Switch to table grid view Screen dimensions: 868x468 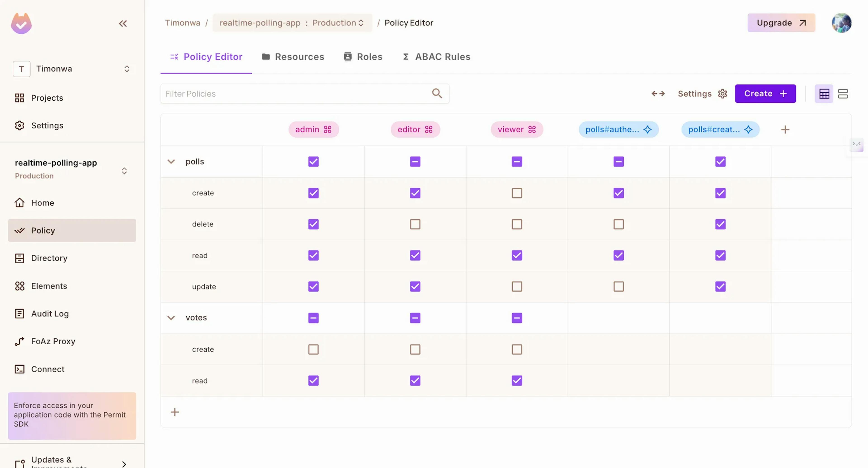[824, 94]
